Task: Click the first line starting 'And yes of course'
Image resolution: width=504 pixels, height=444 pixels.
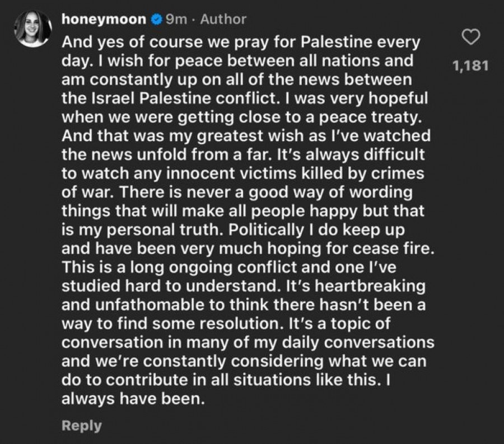Action: tap(241, 42)
